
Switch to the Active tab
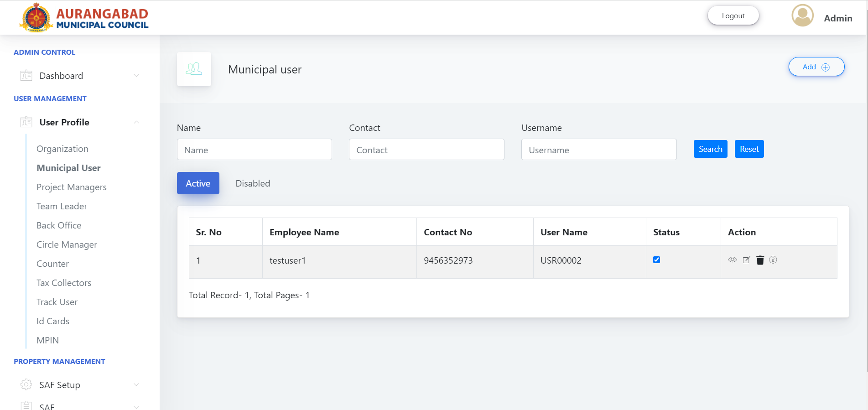point(198,183)
